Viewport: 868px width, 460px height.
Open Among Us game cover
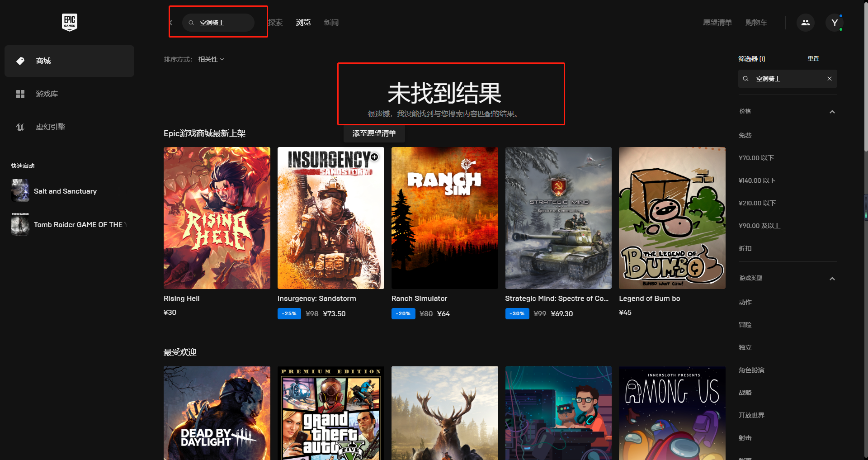click(x=672, y=413)
